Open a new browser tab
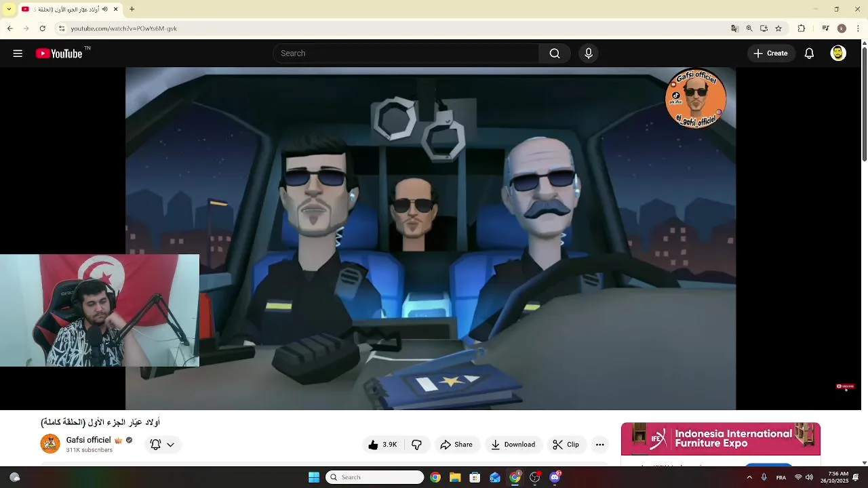 pyautogui.click(x=132, y=9)
